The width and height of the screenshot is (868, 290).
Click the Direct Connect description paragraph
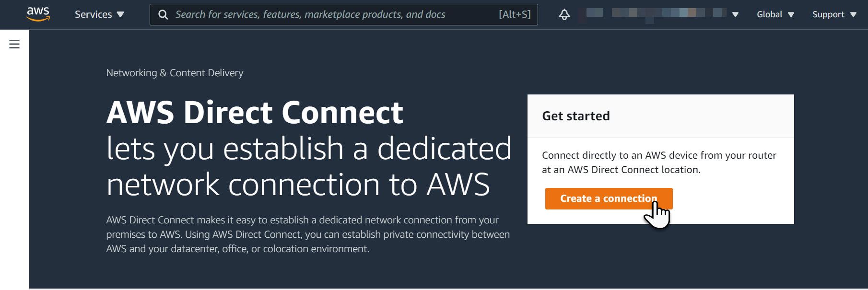pos(308,234)
